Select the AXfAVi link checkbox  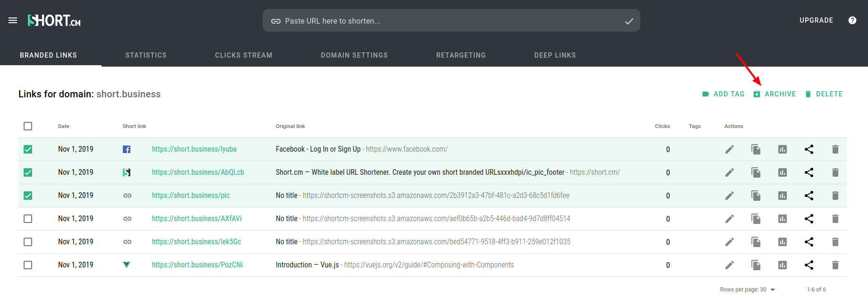tap(28, 219)
